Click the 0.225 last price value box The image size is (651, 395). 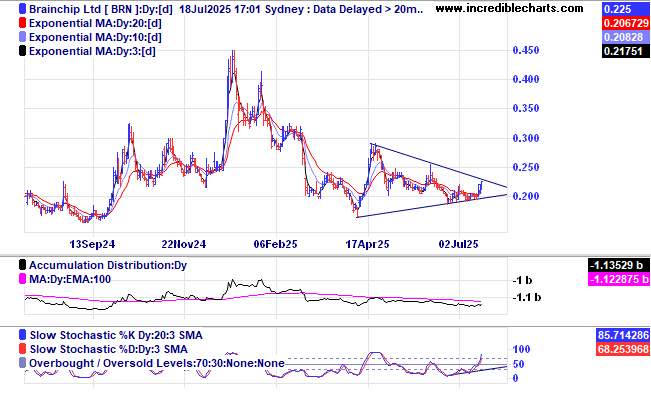click(x=626, y=9)
